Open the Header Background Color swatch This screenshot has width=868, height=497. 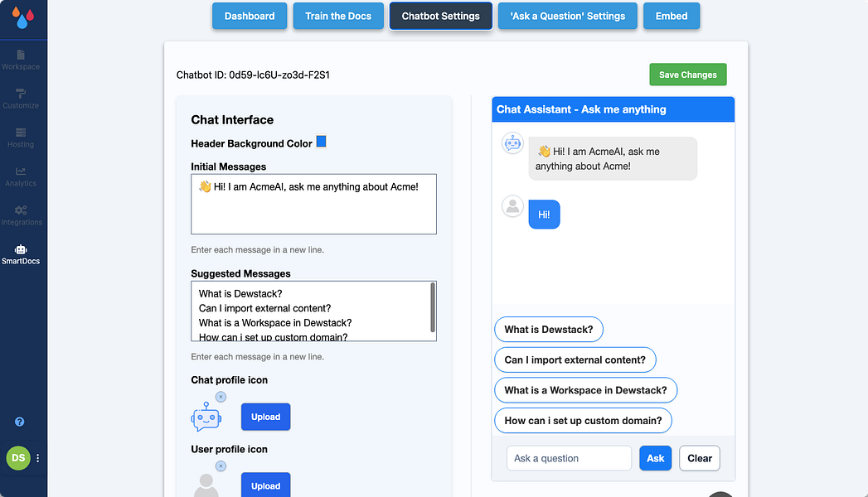tap(321, 142)
